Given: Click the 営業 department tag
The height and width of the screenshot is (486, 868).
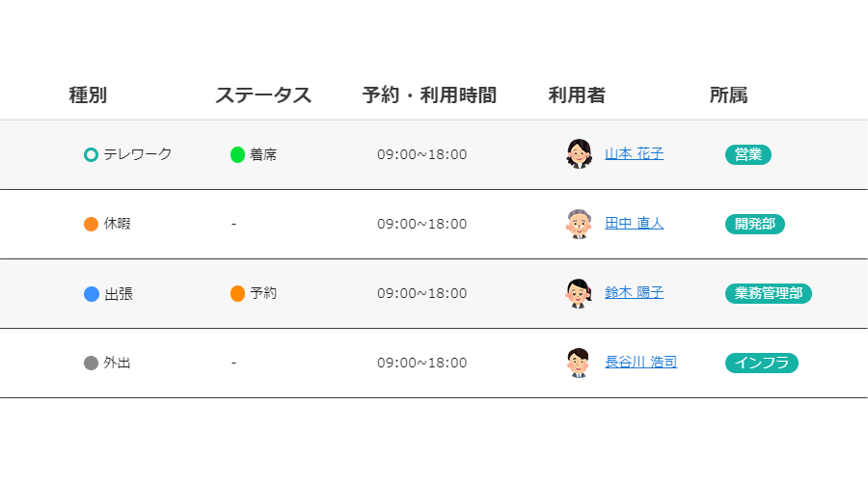Looking at the screenshot, I should pos(747,154).
